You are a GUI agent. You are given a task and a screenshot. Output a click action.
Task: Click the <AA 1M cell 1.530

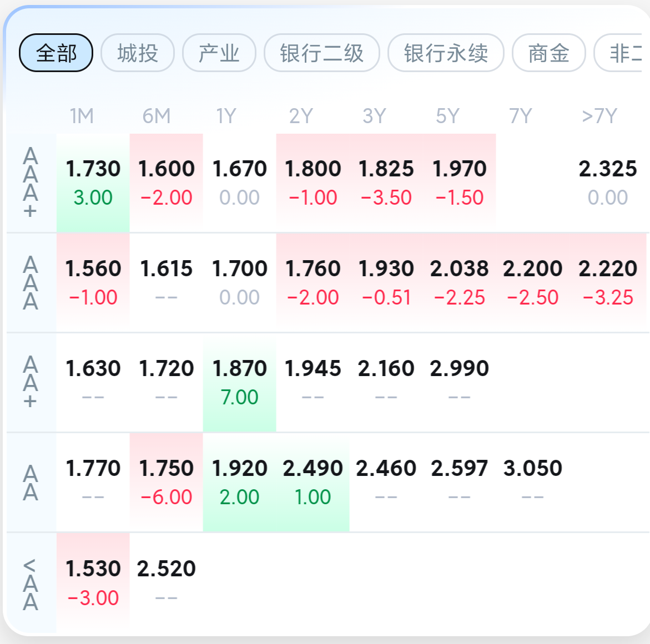(x=93, y=582)
